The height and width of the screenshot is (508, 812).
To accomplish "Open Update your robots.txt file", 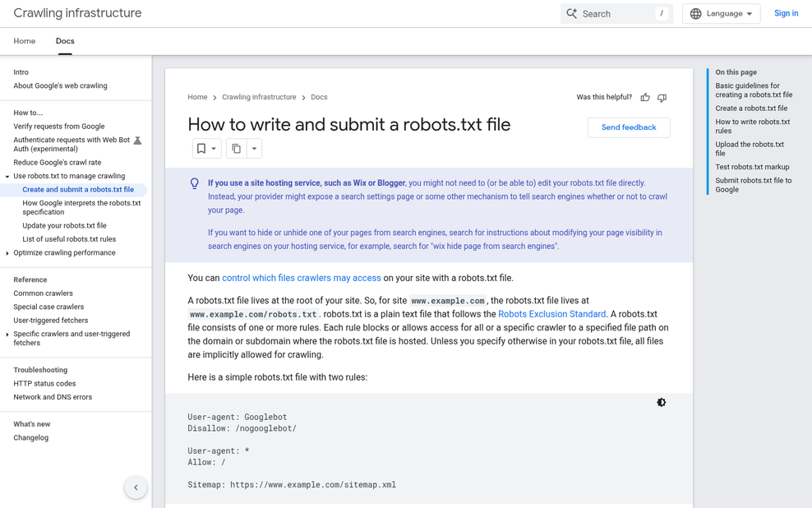I will pyautogui.click(x=64, y=225).
